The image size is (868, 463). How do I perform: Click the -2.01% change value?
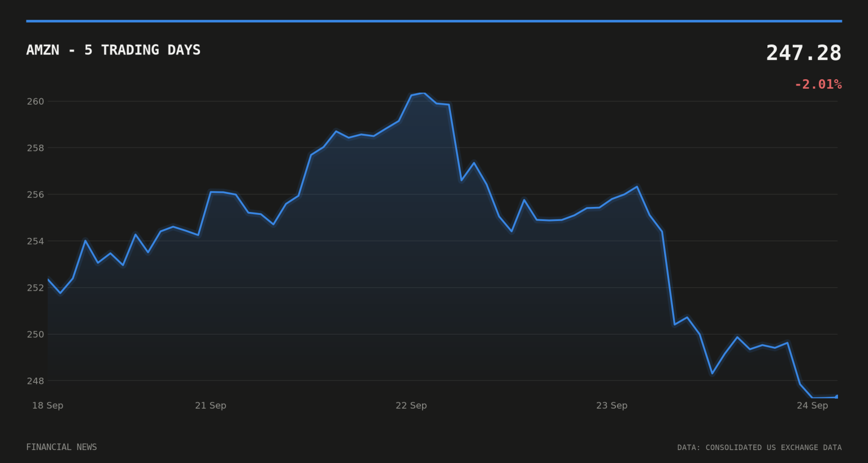point(818,84)
